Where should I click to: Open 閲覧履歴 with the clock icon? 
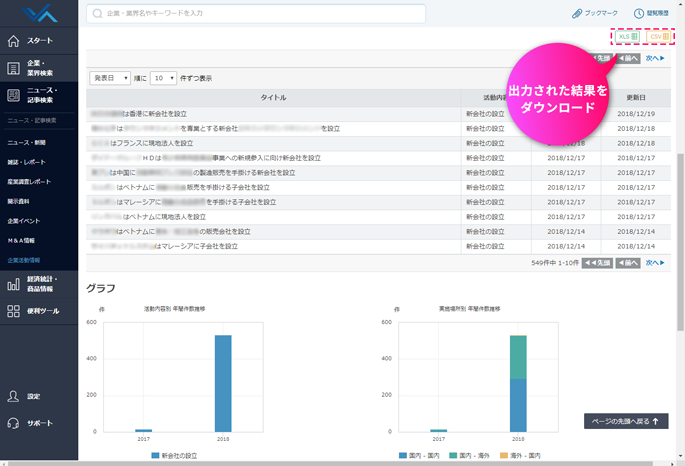(651, 14)
